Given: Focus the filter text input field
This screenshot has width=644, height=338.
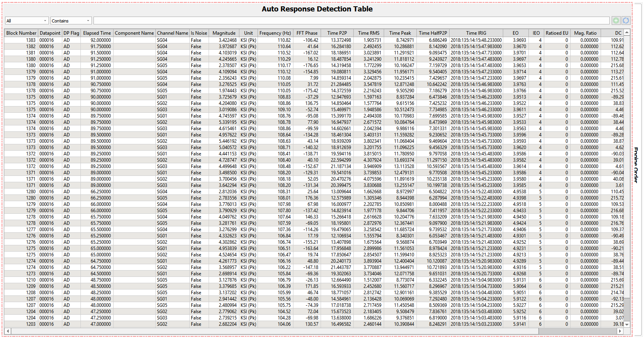Looking at the screenshot, I should (351, 21).
